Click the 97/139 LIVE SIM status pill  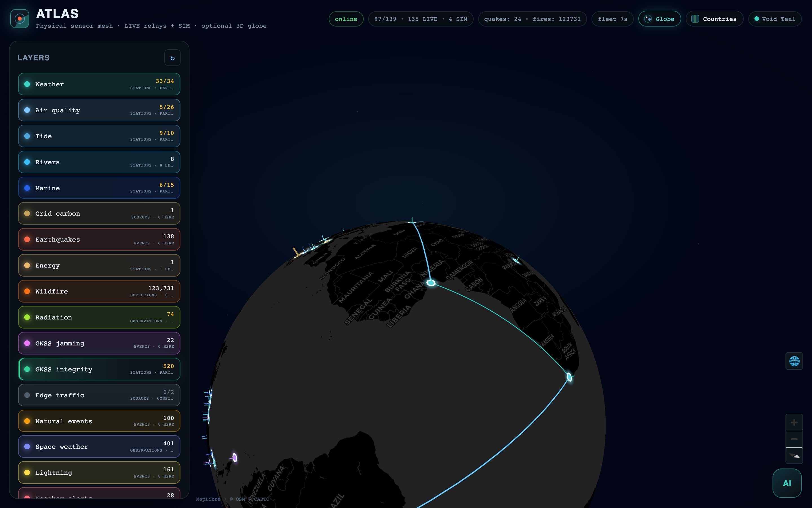click(421, 19)
